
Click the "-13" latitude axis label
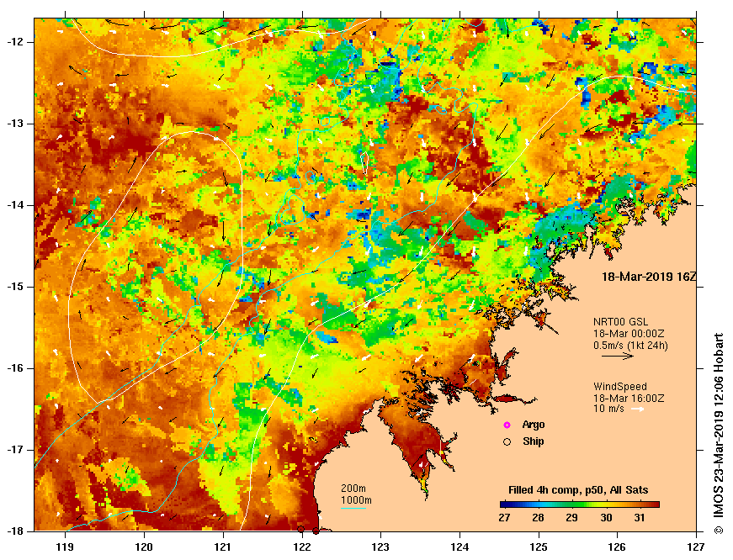(15, 124)
